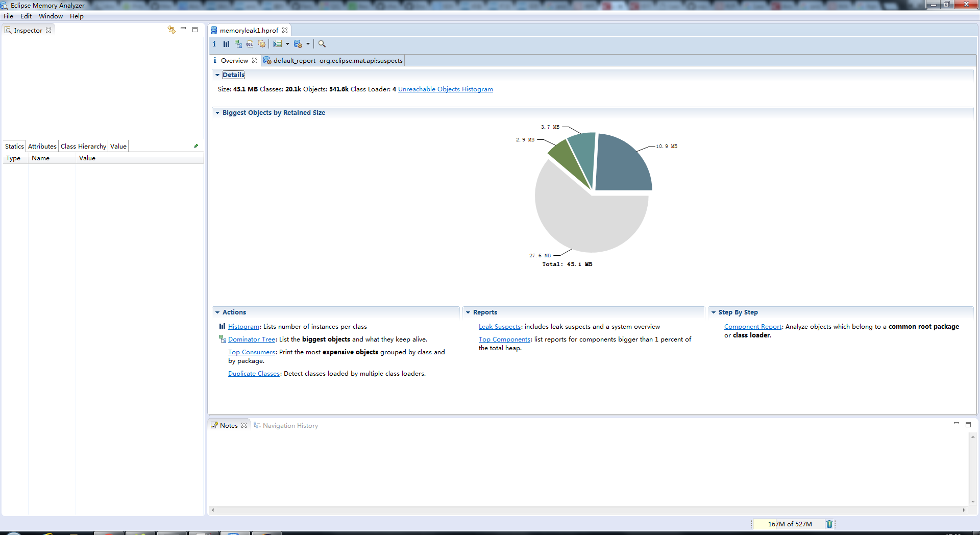Select the Statics tab in Inspector

click(x=14, y=146)
